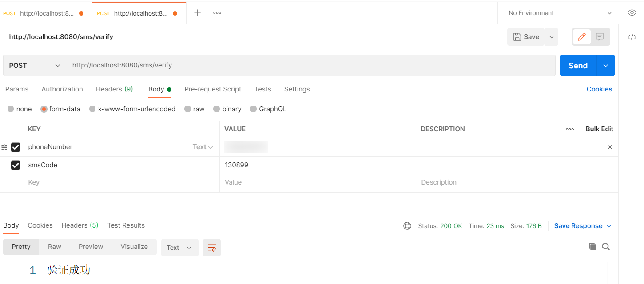Open a new request tab with plus icon

pyautogui.click(x=197, y=13)
